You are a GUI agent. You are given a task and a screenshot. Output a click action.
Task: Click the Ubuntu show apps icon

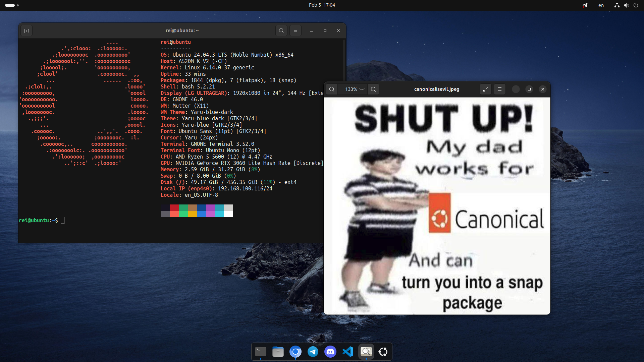point(383,352)
